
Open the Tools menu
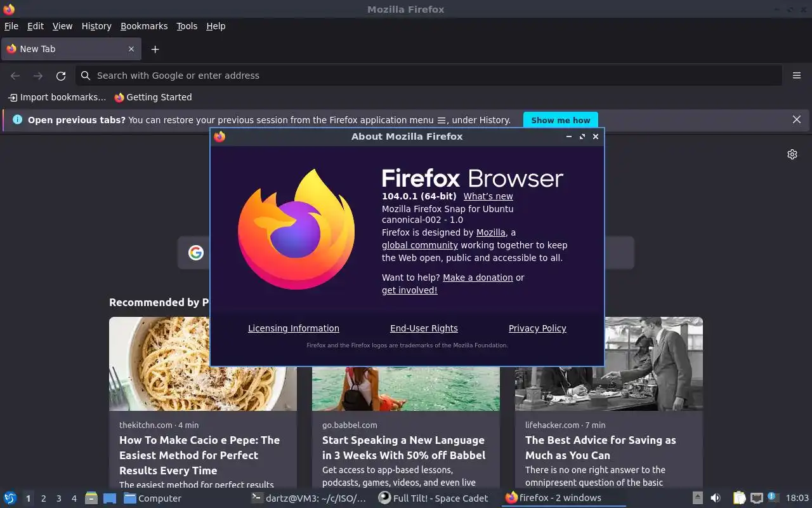pos(187,26)
